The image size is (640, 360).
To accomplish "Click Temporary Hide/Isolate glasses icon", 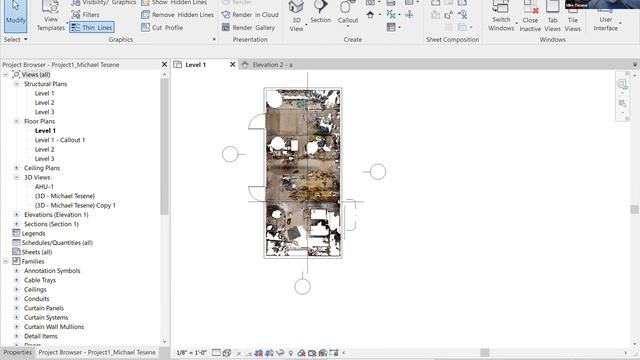I will 280,353.
